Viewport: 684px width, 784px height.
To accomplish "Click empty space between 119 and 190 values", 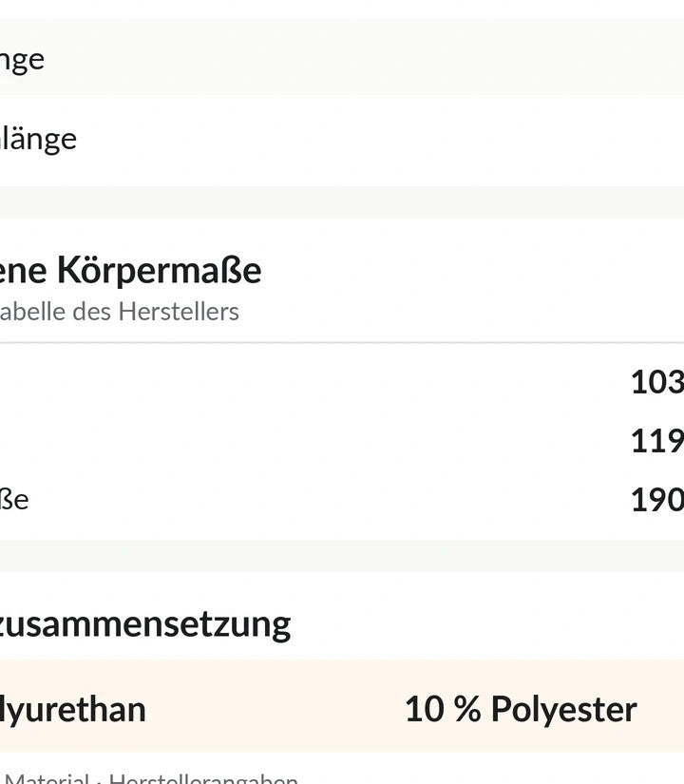I will coord(657,470).
